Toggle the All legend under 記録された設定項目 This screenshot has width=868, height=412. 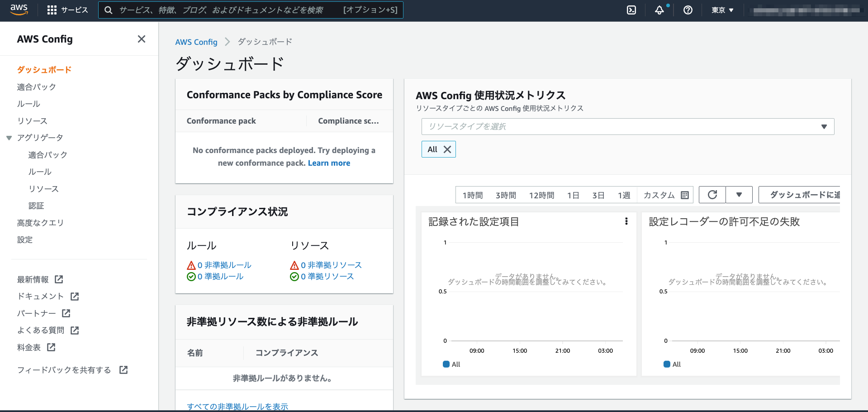click(451, 364)
